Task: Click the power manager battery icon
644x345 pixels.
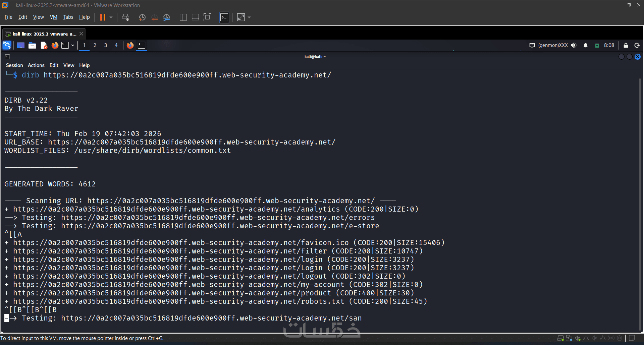Action: coord(597,46)
